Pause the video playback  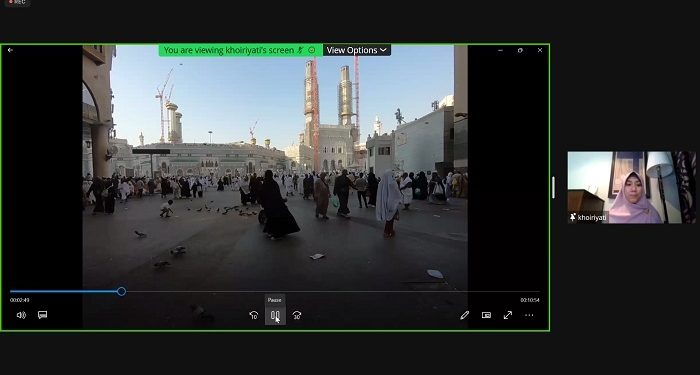275,315
